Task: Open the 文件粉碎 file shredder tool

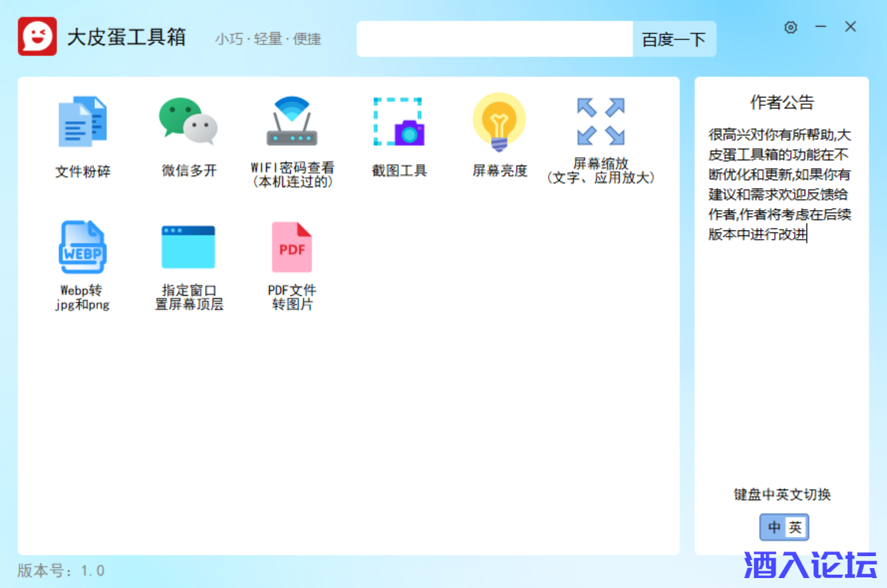Action: point(82,123)
